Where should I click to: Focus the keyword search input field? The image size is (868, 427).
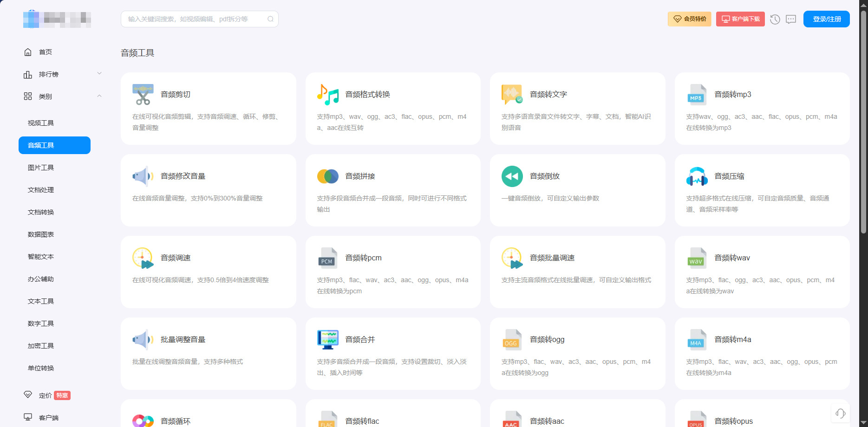[200, 19]
